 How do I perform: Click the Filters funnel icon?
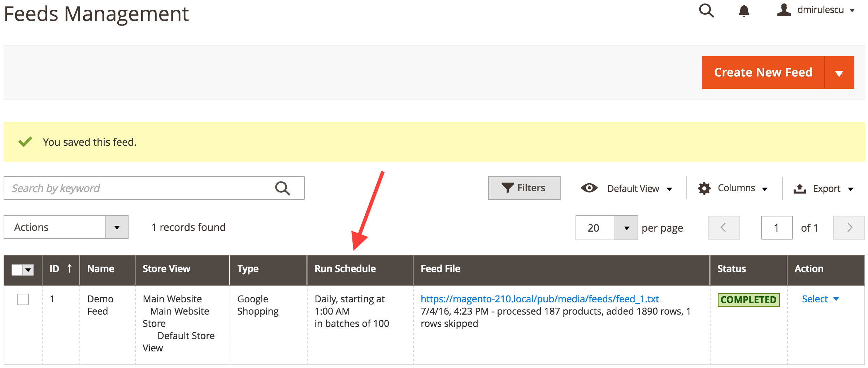507,188
